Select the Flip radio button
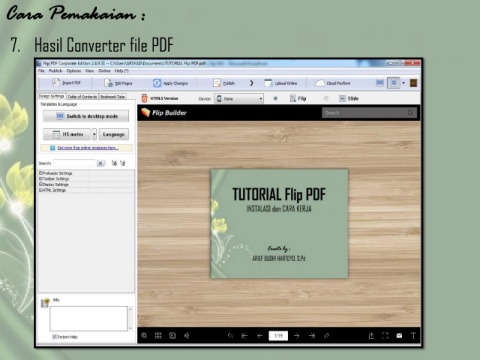 point(275,98)
